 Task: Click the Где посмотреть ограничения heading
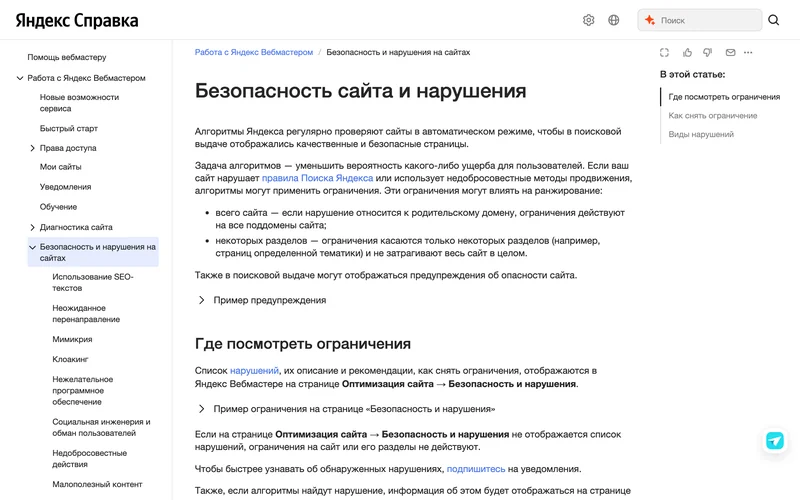(303, 344)
